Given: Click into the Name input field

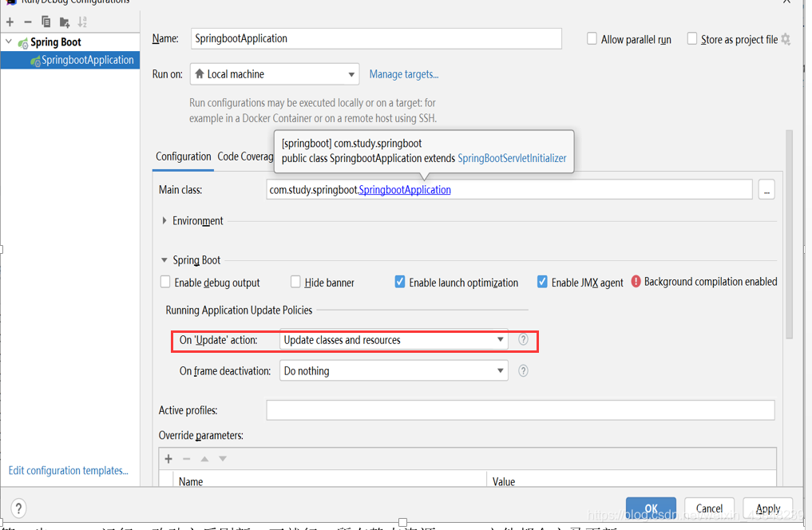Looking at the screenshot, I should pyautogui.click(x=376, y=39).
